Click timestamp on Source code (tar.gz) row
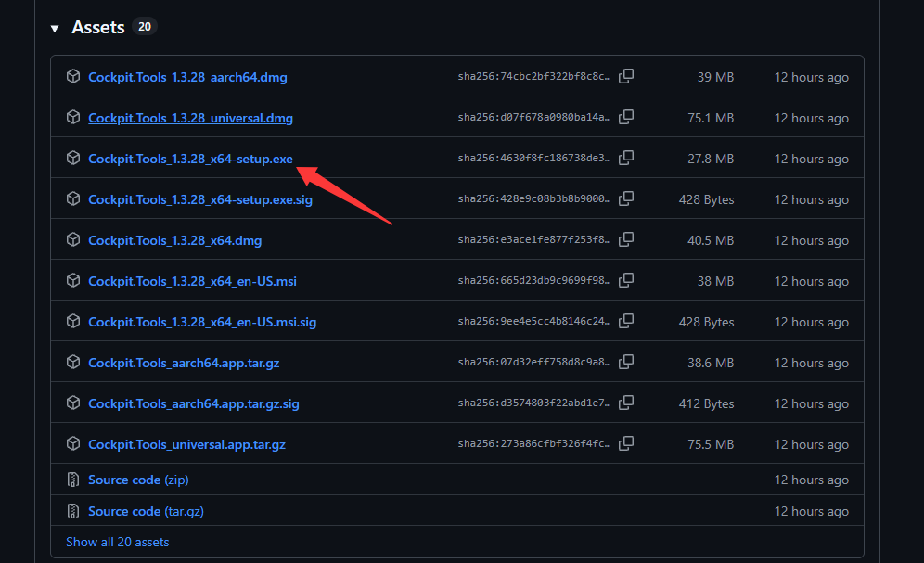 [812, 511]
